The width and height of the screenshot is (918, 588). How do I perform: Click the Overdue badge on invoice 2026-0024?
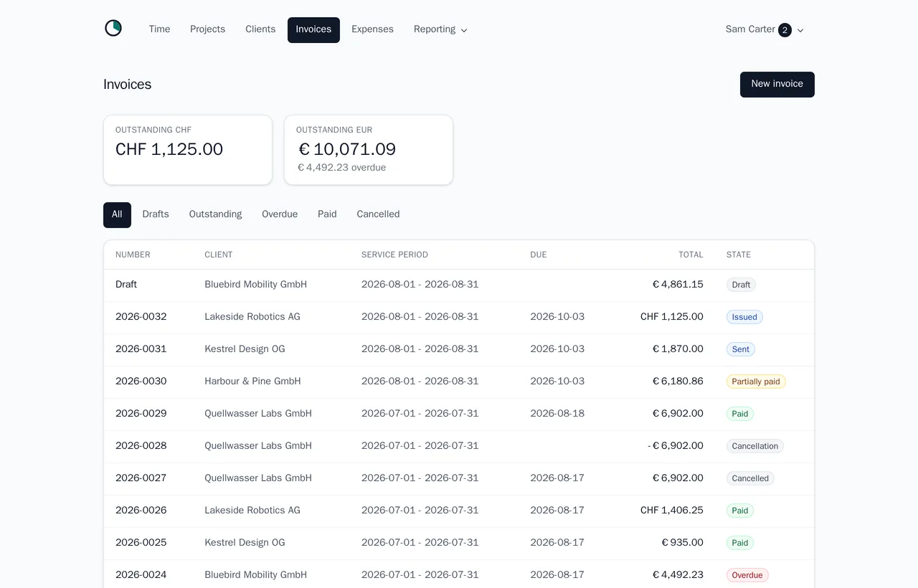747,575
